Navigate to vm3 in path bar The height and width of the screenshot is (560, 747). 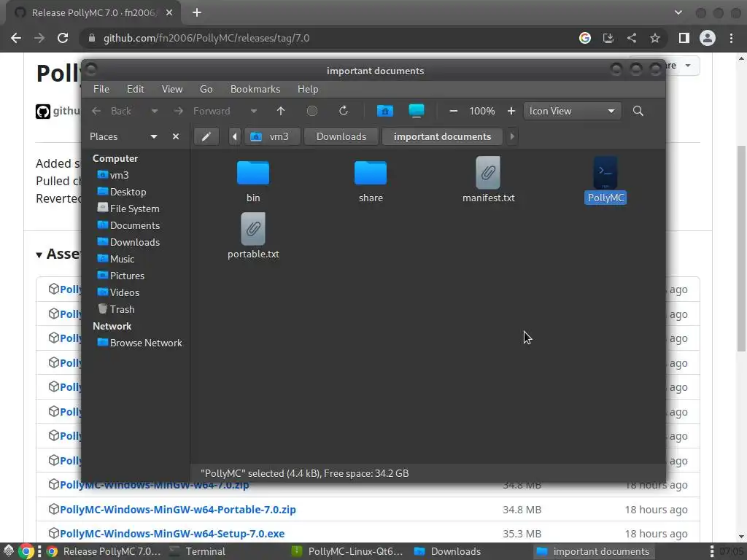pos(272,136)
